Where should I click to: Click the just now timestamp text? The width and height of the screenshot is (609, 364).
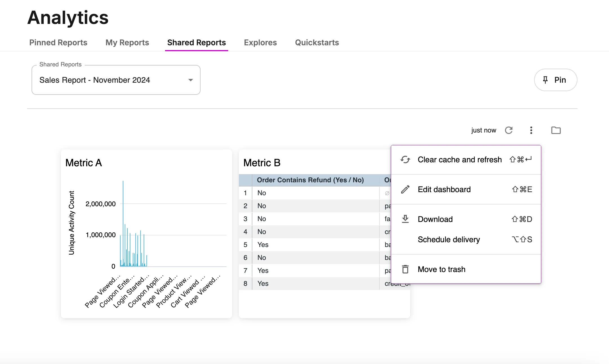(484, 130)
